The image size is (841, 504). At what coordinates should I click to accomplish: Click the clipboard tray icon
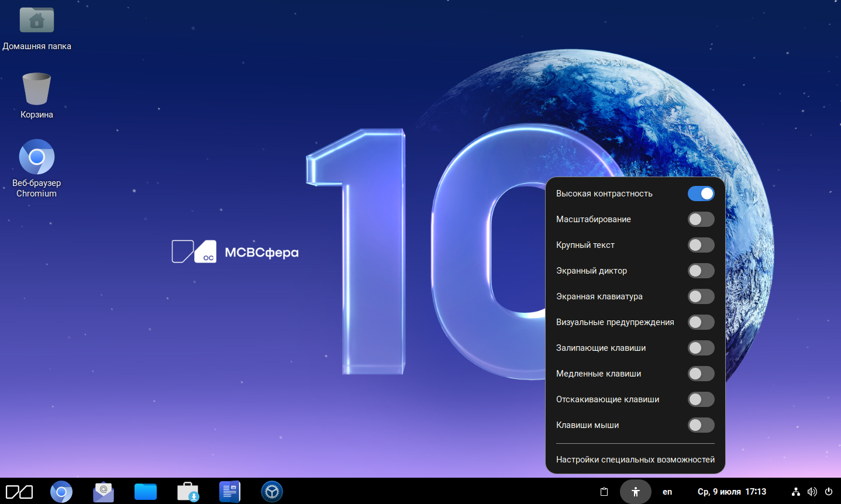coord(605,492)
